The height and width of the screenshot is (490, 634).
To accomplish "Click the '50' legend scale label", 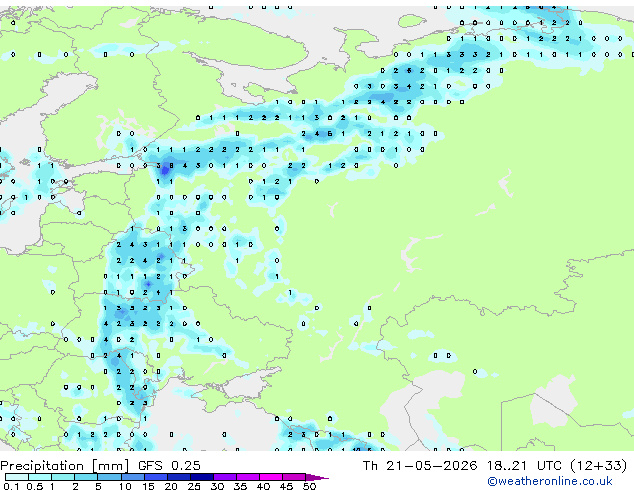I will 309,486.
